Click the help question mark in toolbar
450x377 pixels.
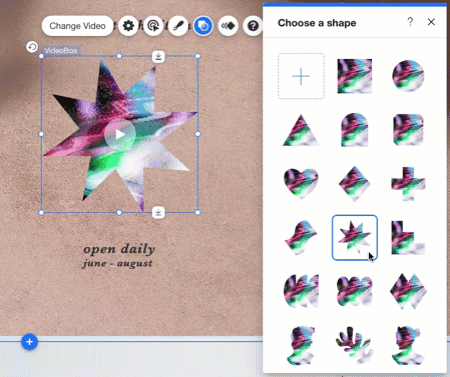(253, 26)
